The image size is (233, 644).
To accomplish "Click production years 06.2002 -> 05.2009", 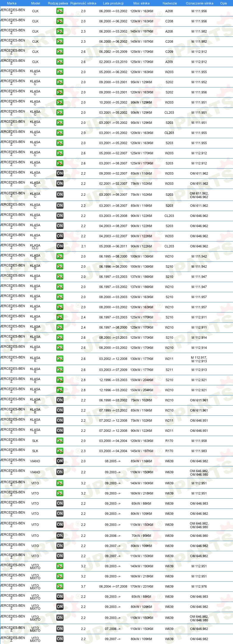I will [x=113, y=52].
